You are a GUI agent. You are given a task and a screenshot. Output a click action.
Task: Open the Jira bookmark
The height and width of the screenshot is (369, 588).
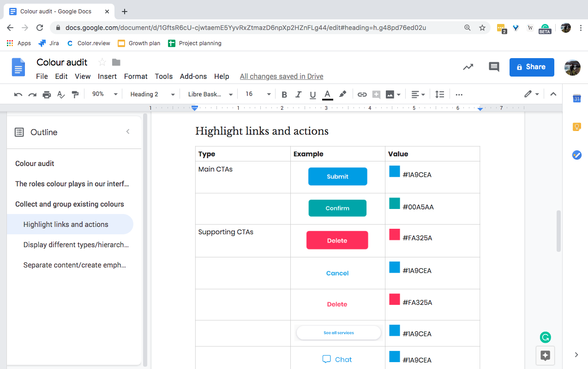[49, 43]
